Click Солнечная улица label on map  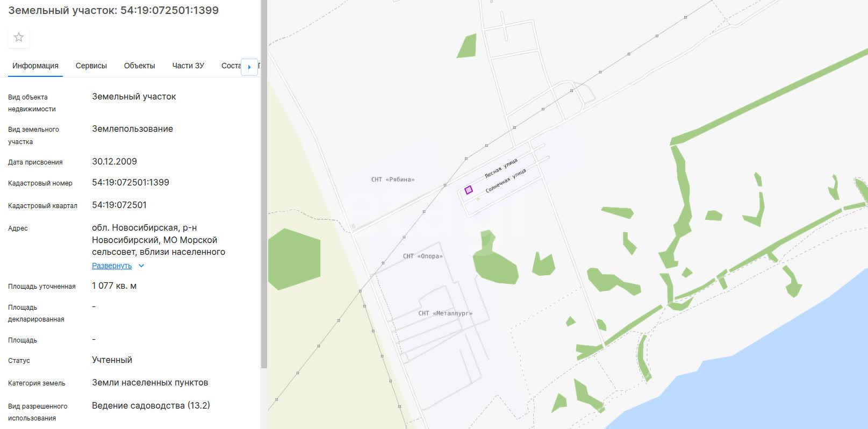(x=506, y=181)
